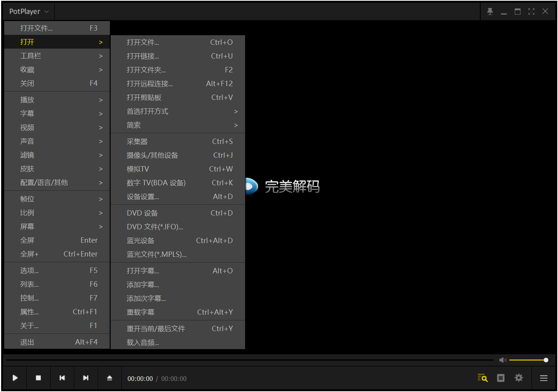Jump to the previous track
Screen dimensions: 558x392
coord(62,378)
